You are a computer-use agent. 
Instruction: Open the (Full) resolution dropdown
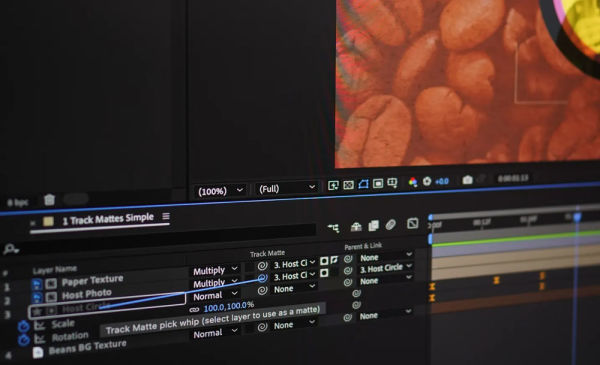coord(287,188)
